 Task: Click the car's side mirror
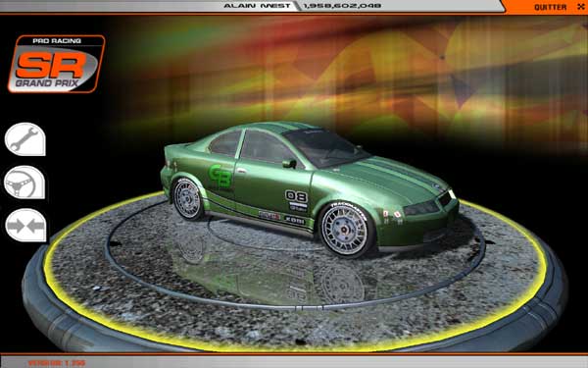click(289, 164)
